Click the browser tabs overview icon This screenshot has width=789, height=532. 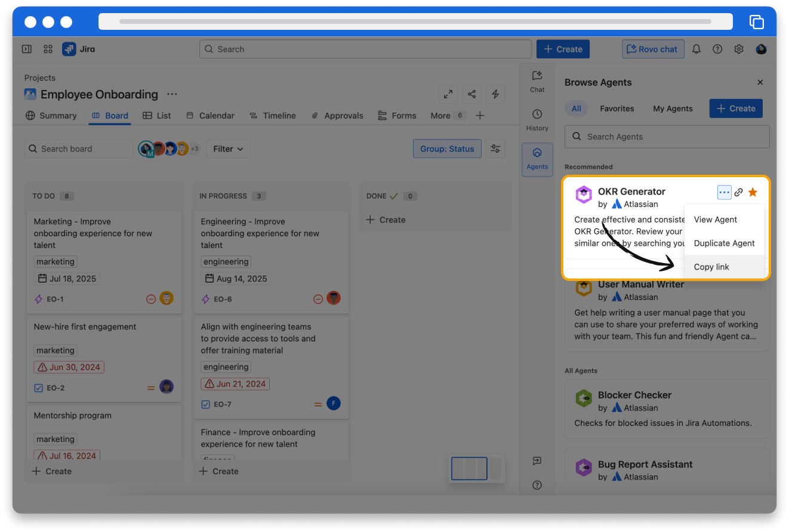(x=756, y=21)
